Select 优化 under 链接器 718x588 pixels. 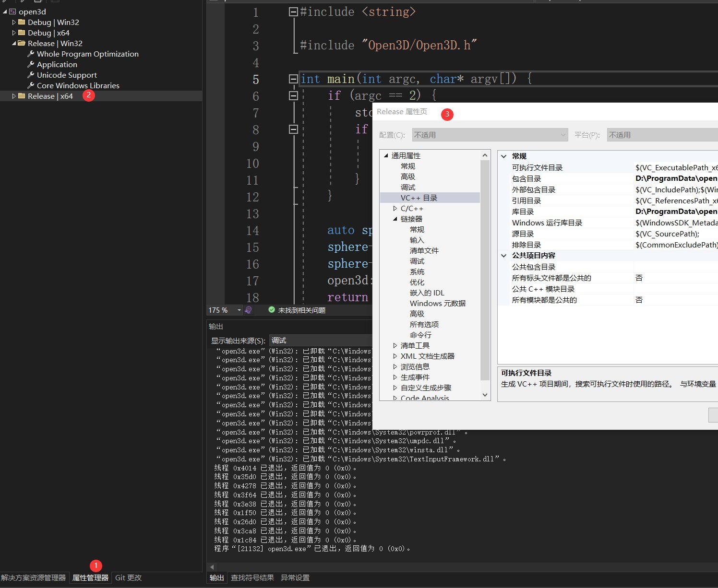[x=417, y=282]
